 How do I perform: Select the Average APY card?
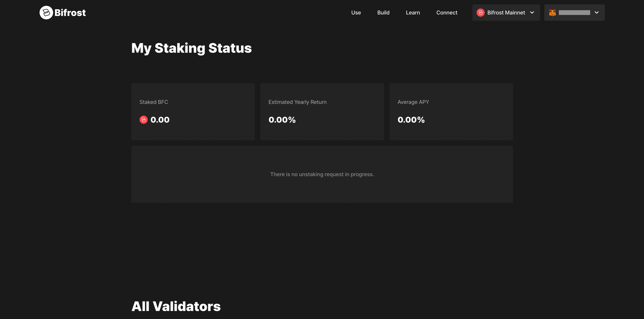pos(451,111)
